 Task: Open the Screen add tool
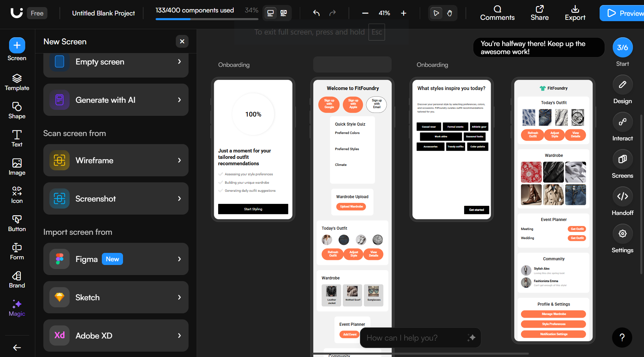pyautogui.click(x=17, y=49)
